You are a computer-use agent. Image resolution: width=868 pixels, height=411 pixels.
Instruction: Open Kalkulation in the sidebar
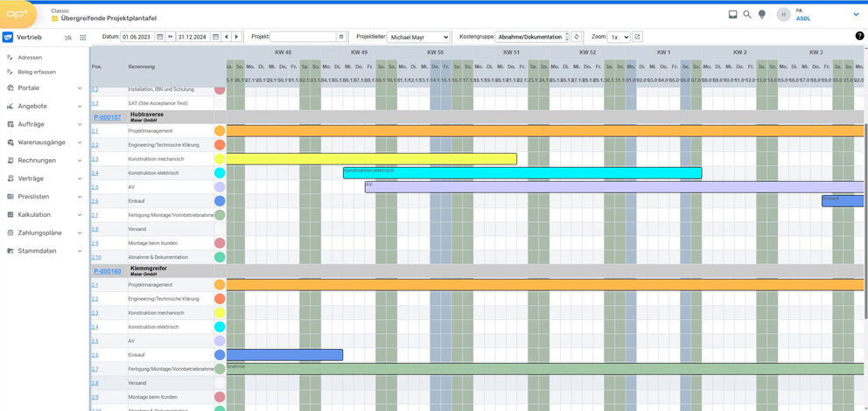[x=34, y=214]
